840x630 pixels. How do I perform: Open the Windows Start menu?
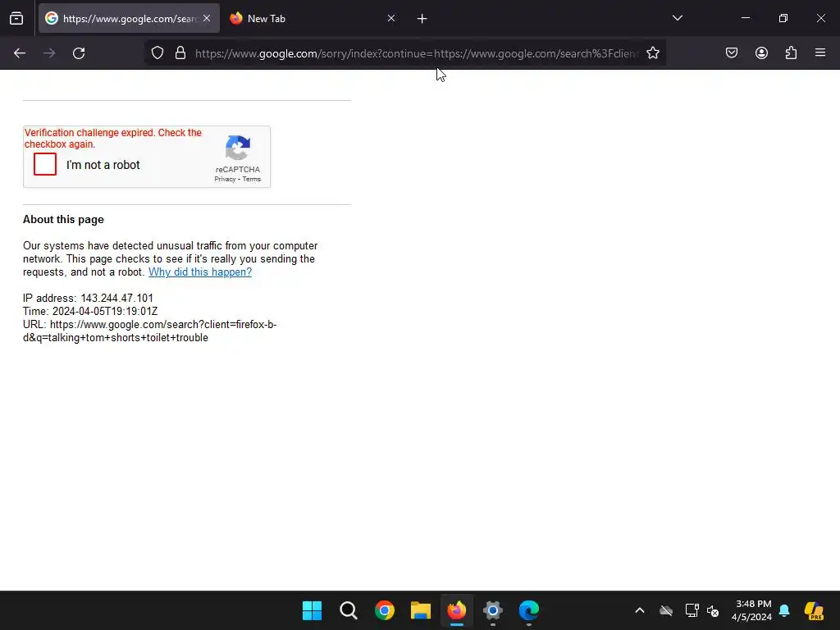[312, 610]
